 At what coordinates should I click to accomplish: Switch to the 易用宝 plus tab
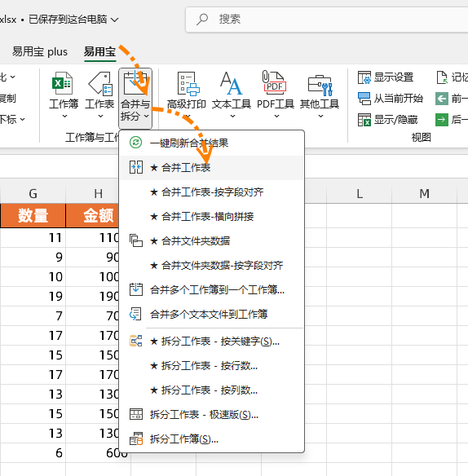[x=40, y=51]
